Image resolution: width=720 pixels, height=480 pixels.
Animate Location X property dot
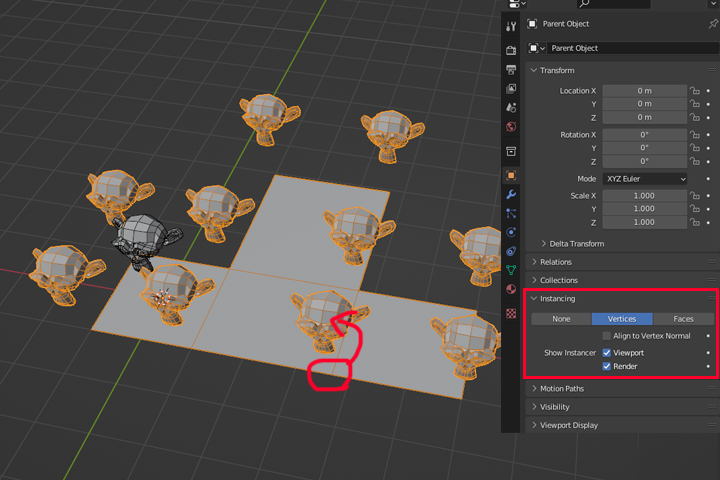(x=709, y=91)
